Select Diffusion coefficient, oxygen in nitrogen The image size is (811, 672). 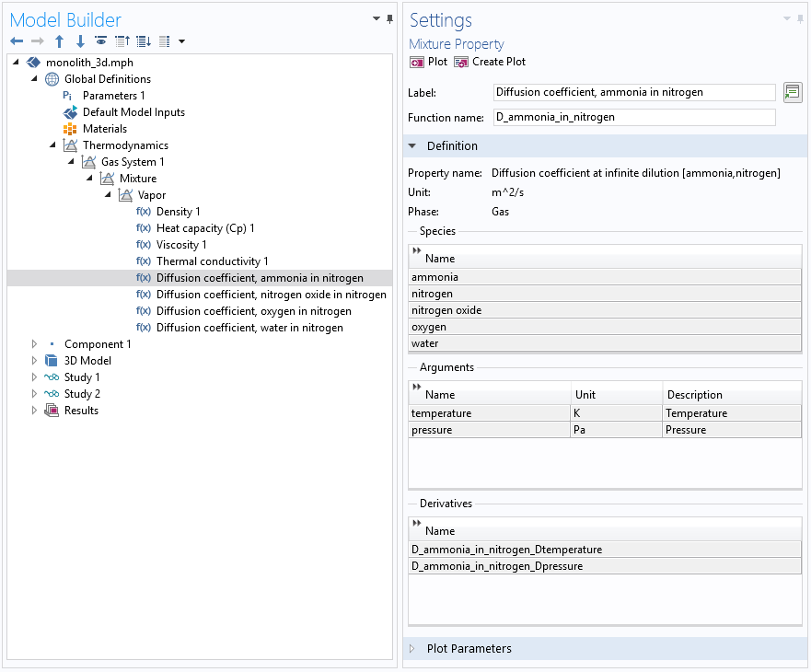point(253,311)
